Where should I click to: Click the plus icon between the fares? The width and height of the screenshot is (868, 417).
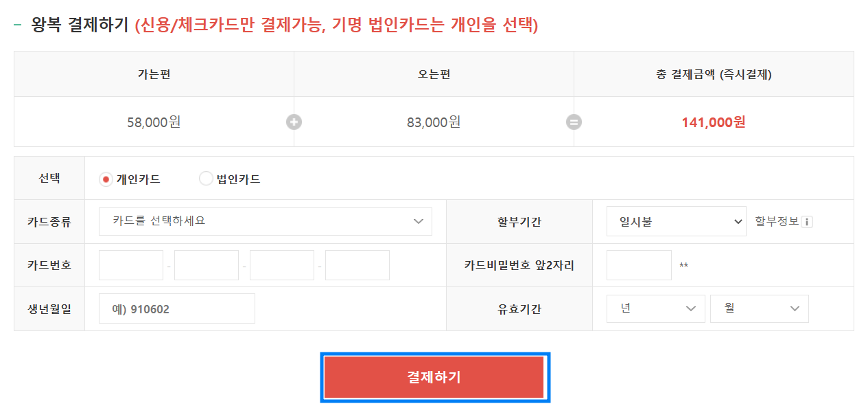pyautogui.click(x=294, y=122)
